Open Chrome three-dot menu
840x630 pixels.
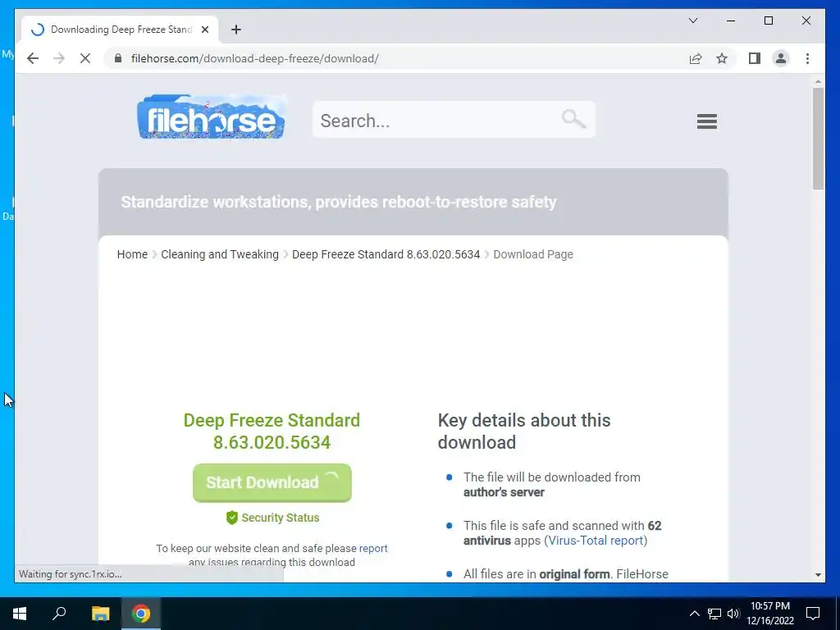[807, 58]
